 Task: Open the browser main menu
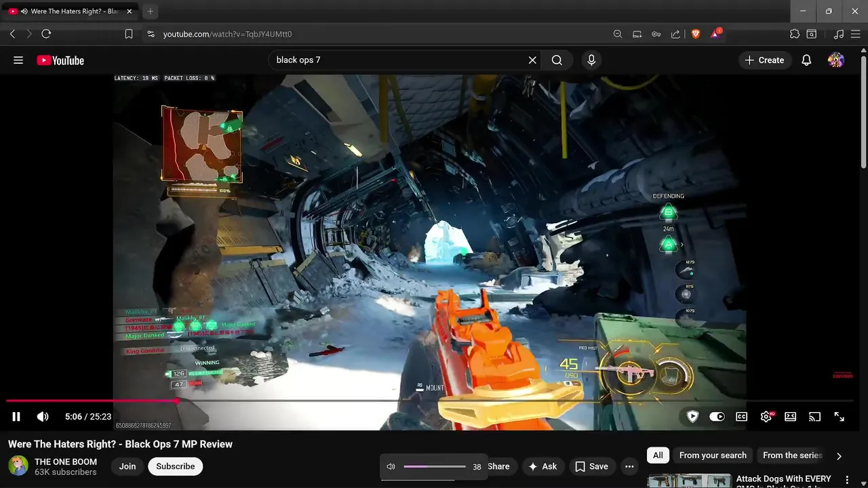click(856, 34)
